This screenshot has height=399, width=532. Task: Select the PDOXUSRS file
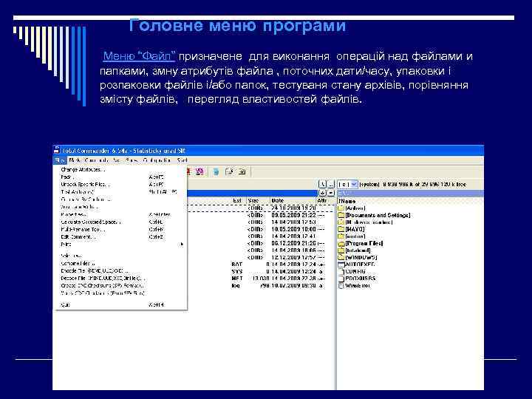pos(357,279)
